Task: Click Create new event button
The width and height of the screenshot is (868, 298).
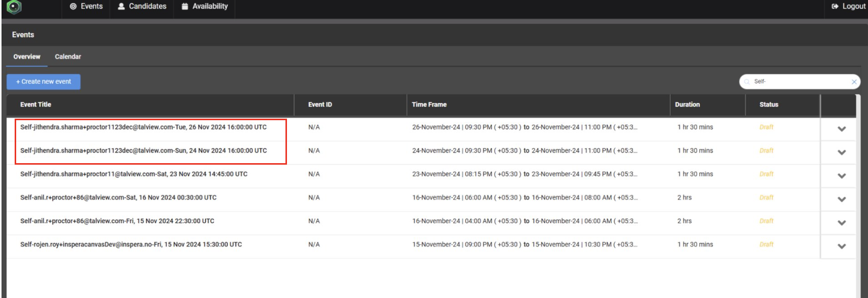Action: point(43,82)
